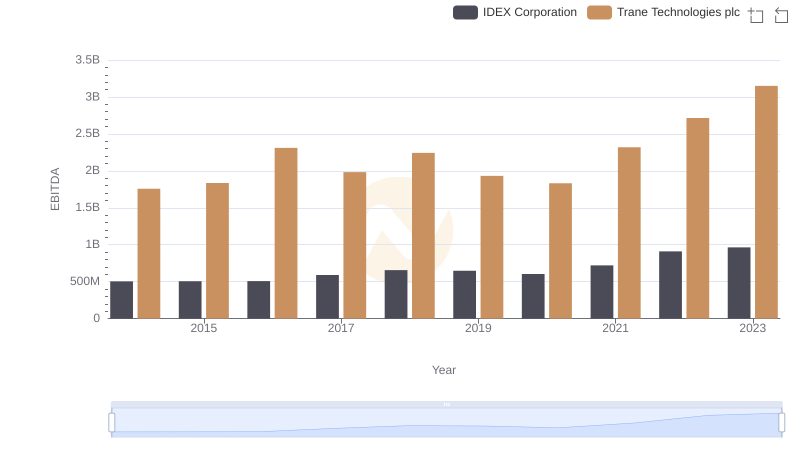Click the Trane Technologies bar for 2019
The width and height of the screenshot is (800, 461).
(492, 247)
